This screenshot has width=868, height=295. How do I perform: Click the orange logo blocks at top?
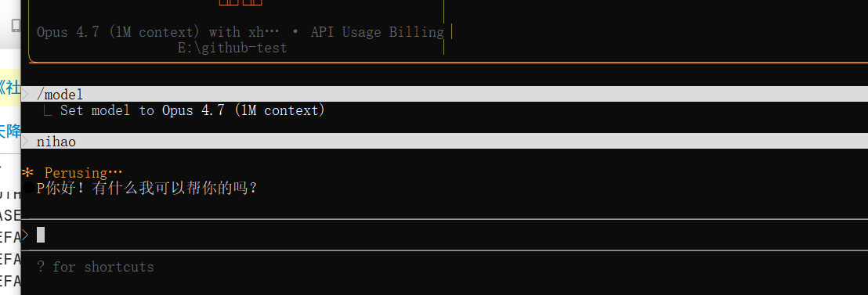[241, 2]
